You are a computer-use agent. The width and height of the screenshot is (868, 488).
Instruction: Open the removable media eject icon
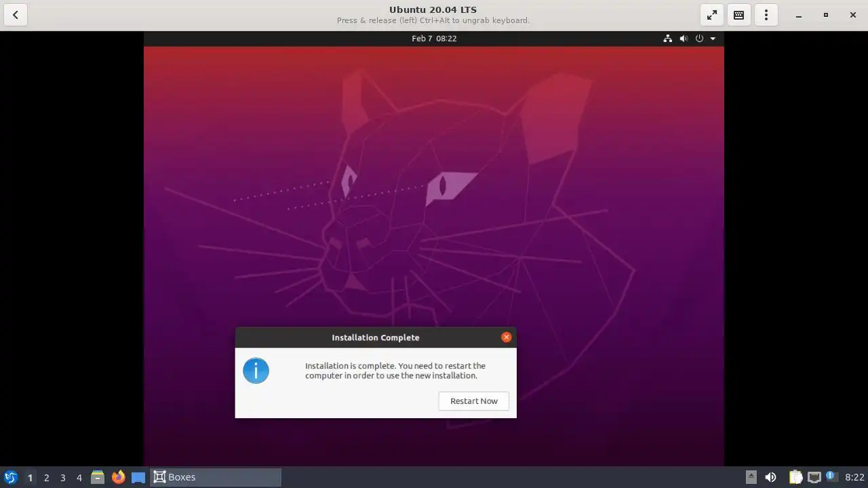pos(751,477)
